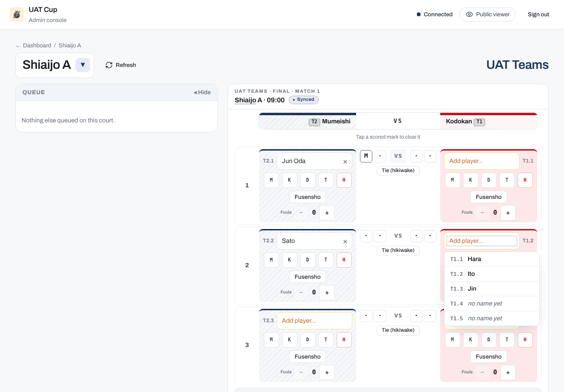Award H (hansoku) to Jun Oda
Image resolution: width=564 pixels, height=392 pixels.
coord(344,180)
